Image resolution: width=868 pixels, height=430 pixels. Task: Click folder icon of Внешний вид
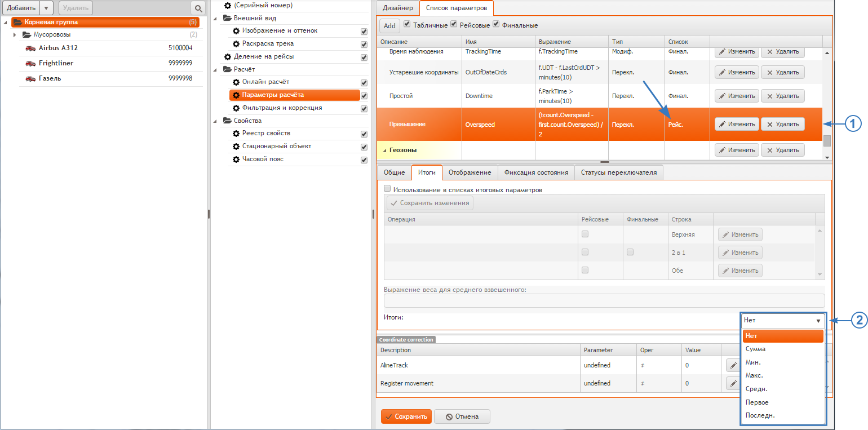pos(227,18)
